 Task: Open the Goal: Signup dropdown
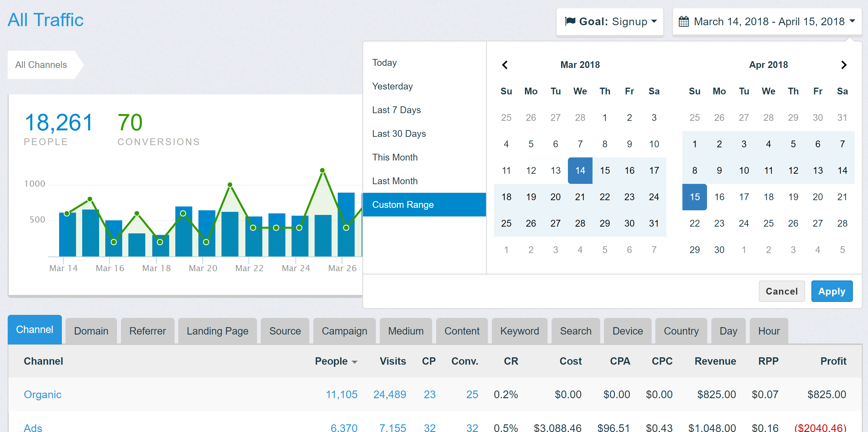point(610,22)
